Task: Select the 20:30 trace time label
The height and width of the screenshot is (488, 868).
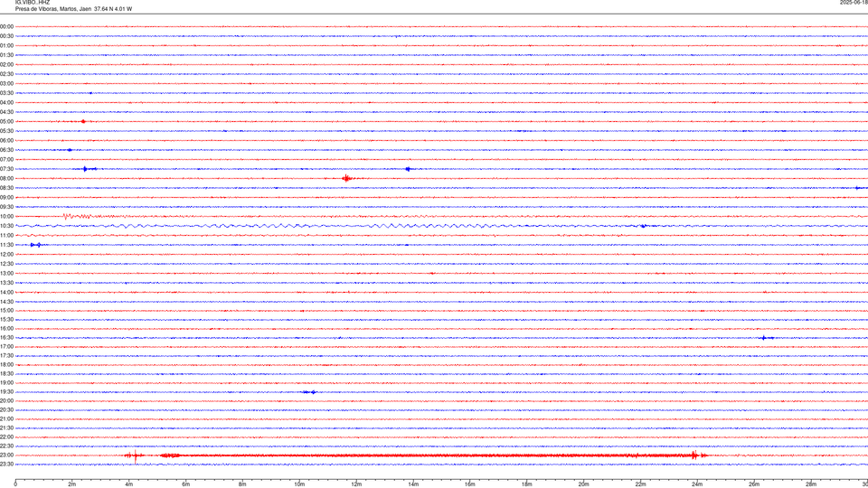Action: pyautogui.click(x=6, y=410)
